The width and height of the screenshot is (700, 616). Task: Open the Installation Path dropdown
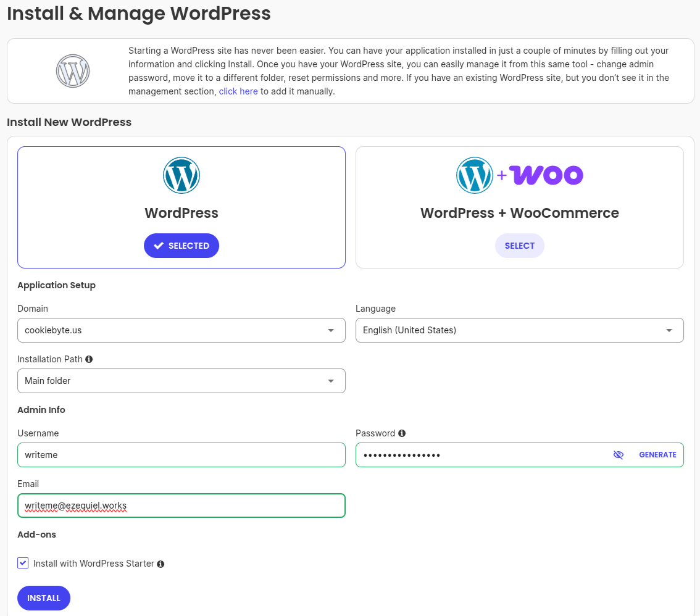(181, 381)
